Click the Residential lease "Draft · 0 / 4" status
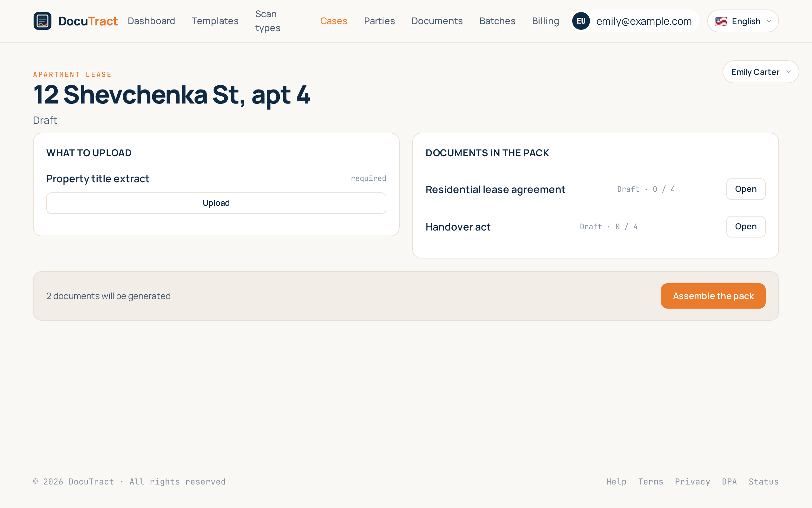 (646, 189)
